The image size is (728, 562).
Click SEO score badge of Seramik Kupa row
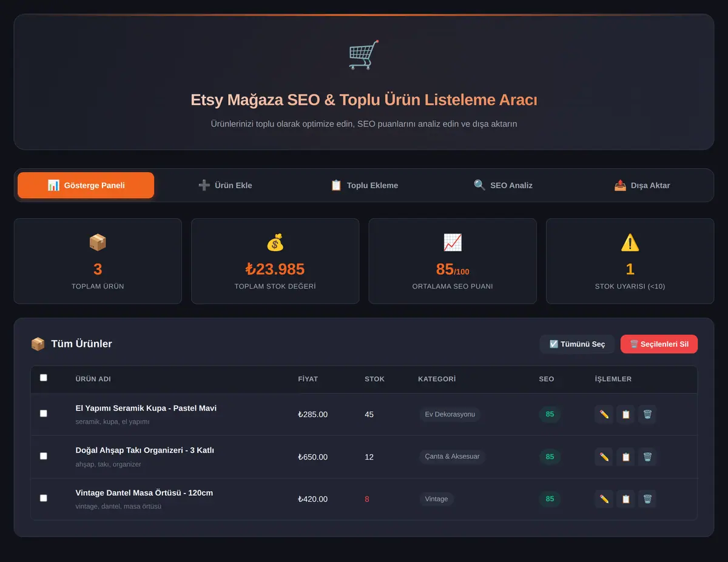550,414
